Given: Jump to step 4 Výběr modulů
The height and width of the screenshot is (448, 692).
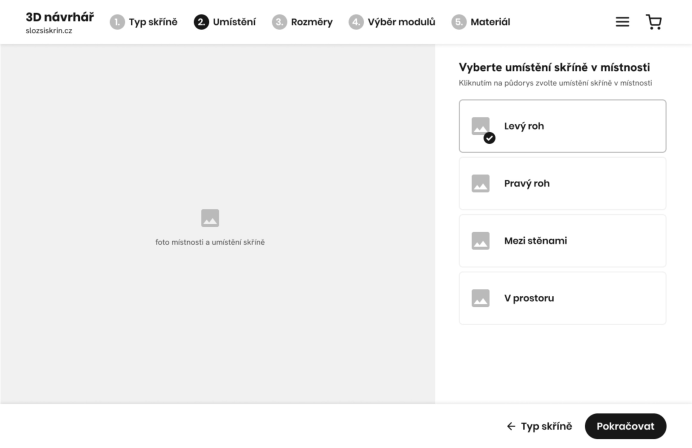Looking at the screenshot, I should point(392,22).
